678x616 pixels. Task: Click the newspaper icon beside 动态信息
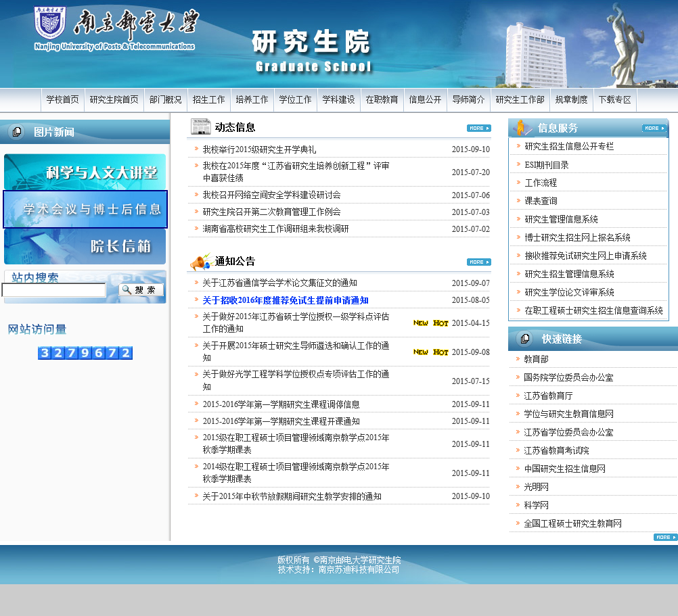click(x=200, y=127)
